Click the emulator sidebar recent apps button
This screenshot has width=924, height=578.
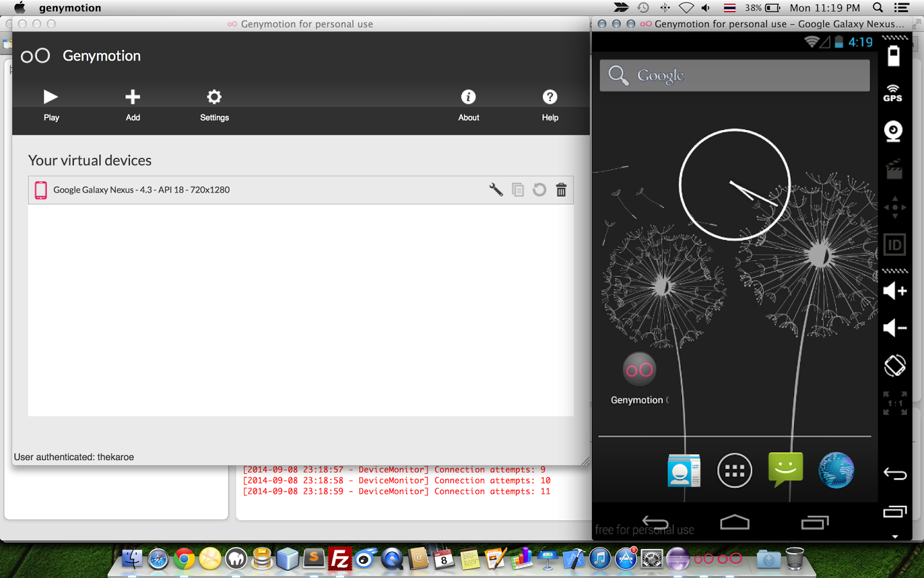[x=895, y=512]
